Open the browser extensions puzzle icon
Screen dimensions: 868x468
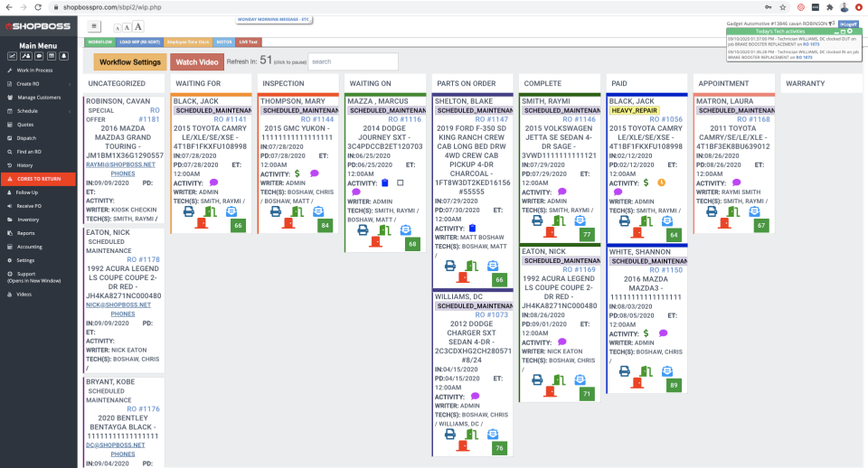[829, 7]
